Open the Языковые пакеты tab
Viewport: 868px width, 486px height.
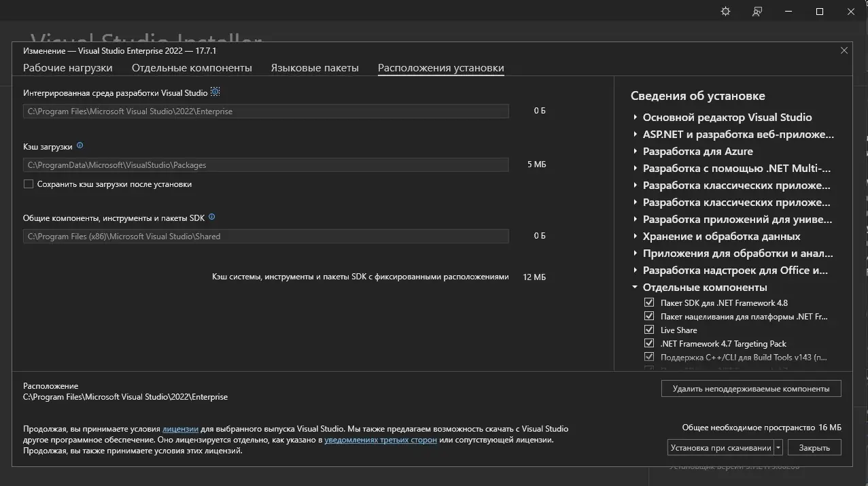314,67
